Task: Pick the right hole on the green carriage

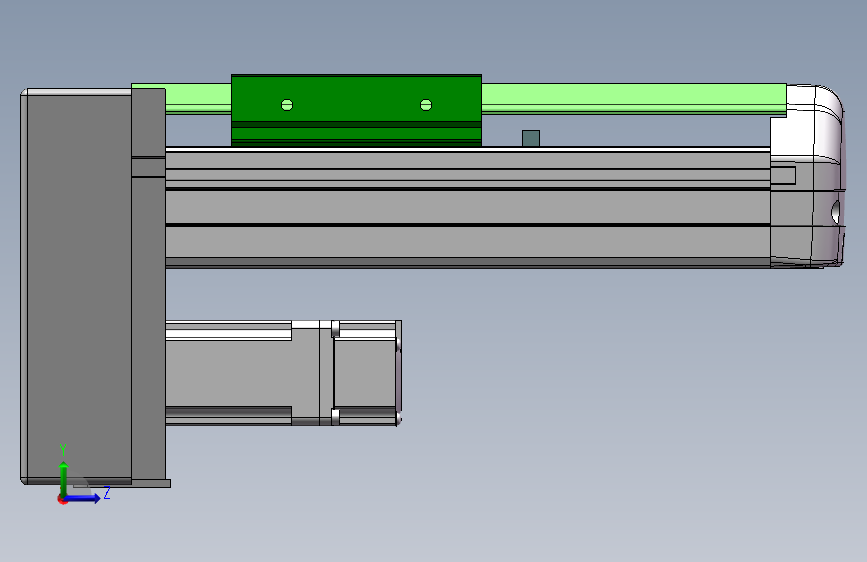Action: click(426, 105)
